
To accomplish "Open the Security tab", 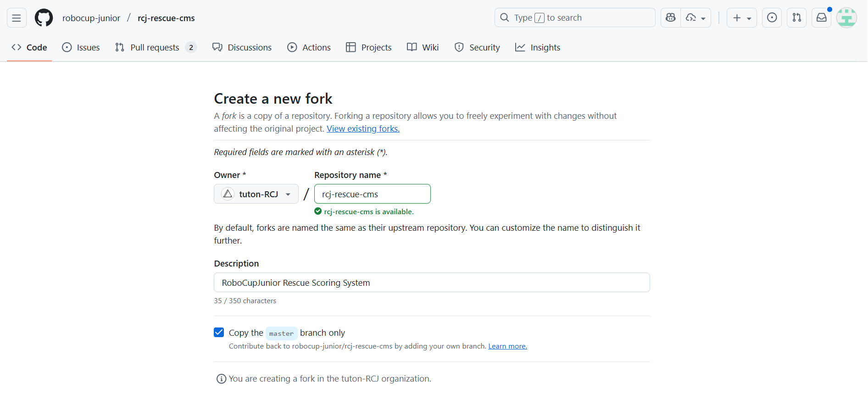I will coord(477,47).
